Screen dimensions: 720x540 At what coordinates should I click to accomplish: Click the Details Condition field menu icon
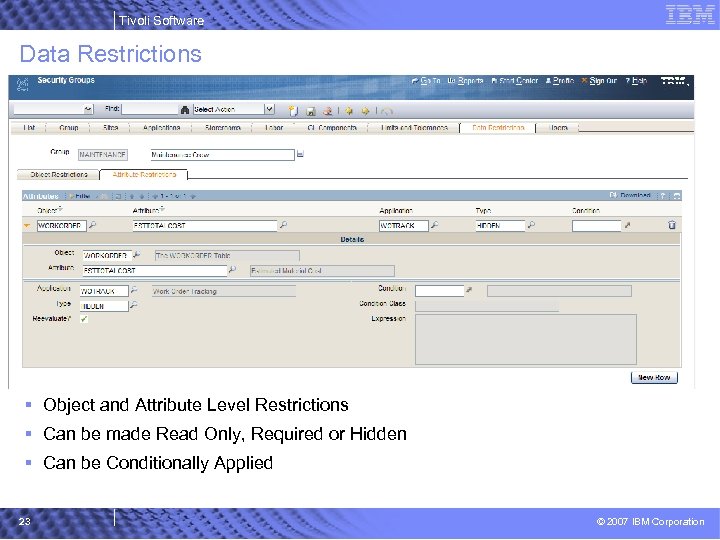[469, 290]
